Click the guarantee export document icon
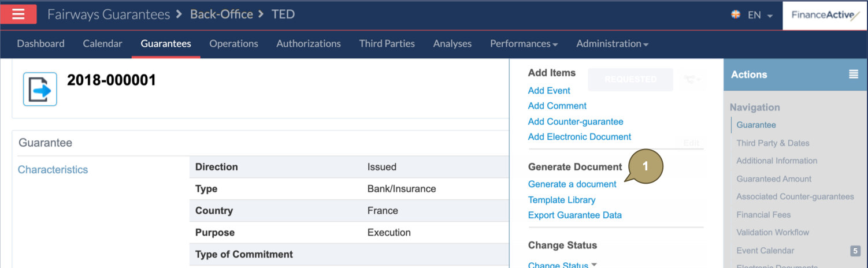The width and height of the screenshot is (868, 268). pos(40,89)
